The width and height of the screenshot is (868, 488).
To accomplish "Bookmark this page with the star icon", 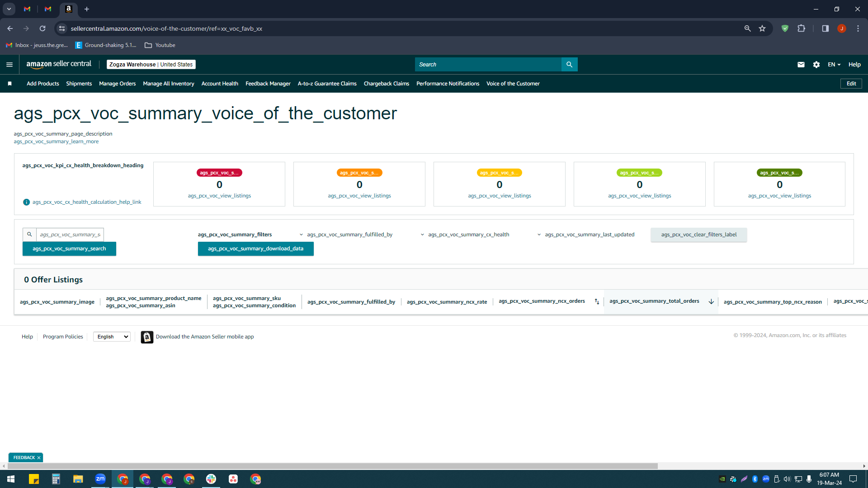I will click(762, 28).
